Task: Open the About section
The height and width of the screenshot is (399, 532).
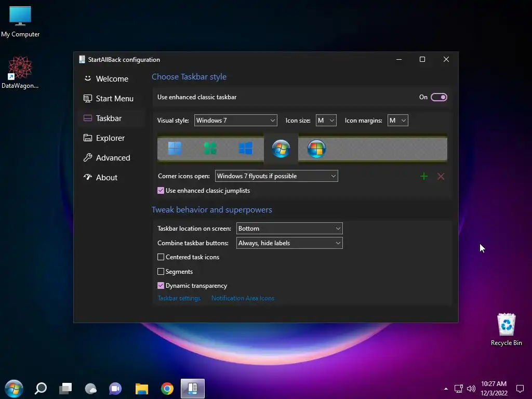Action: tap(112, 177)
